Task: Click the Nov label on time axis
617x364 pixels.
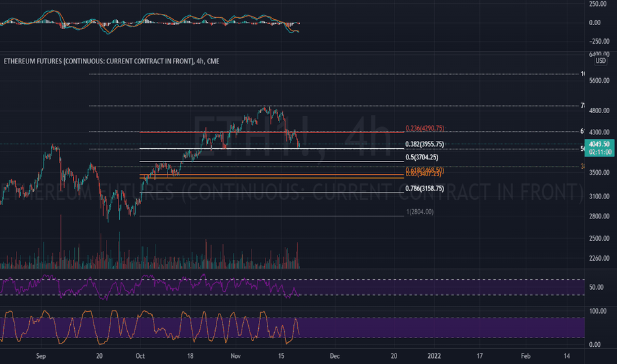Action: coord(235,356)
